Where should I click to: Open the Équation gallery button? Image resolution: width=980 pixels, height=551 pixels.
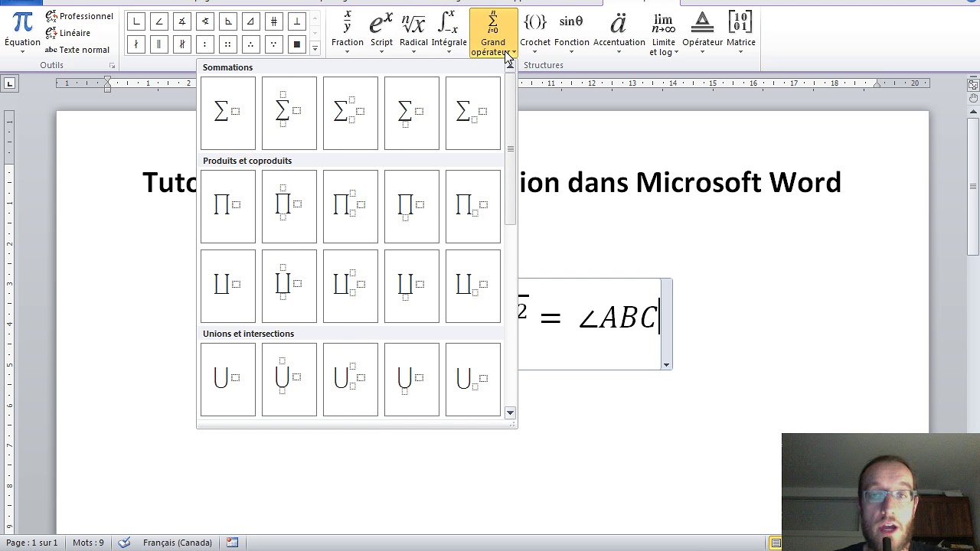[22, 34]
